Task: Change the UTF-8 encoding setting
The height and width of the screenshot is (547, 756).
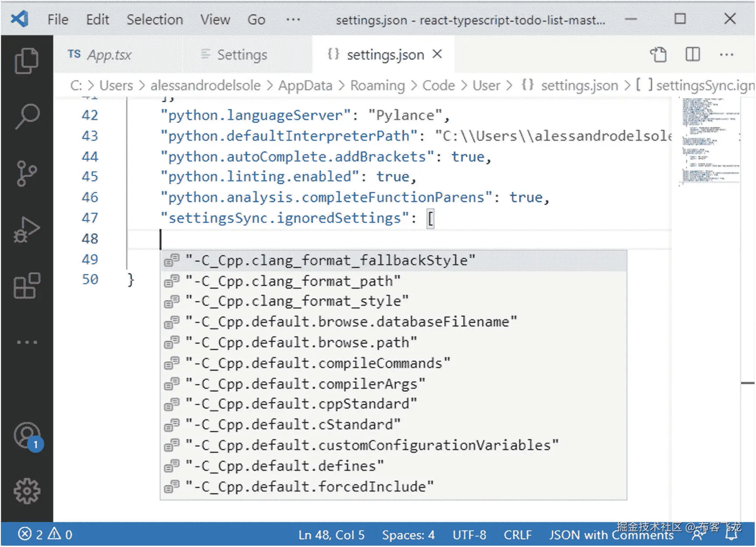Action: (x=469, y=535)
